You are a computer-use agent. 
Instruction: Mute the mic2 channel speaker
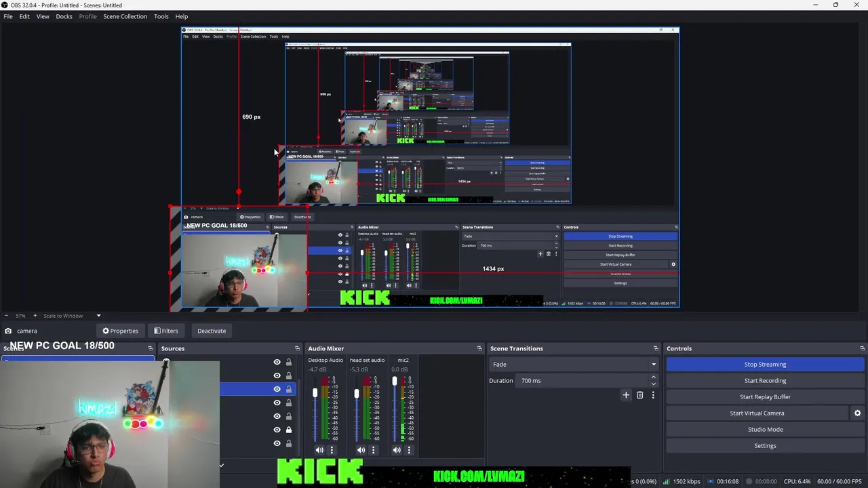pos(397,450)
